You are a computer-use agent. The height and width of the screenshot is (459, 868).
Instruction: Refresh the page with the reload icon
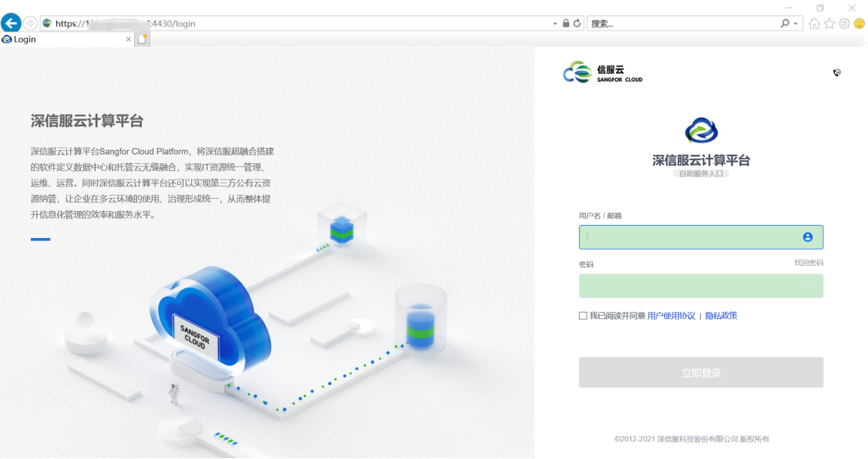tap(577, 23)
